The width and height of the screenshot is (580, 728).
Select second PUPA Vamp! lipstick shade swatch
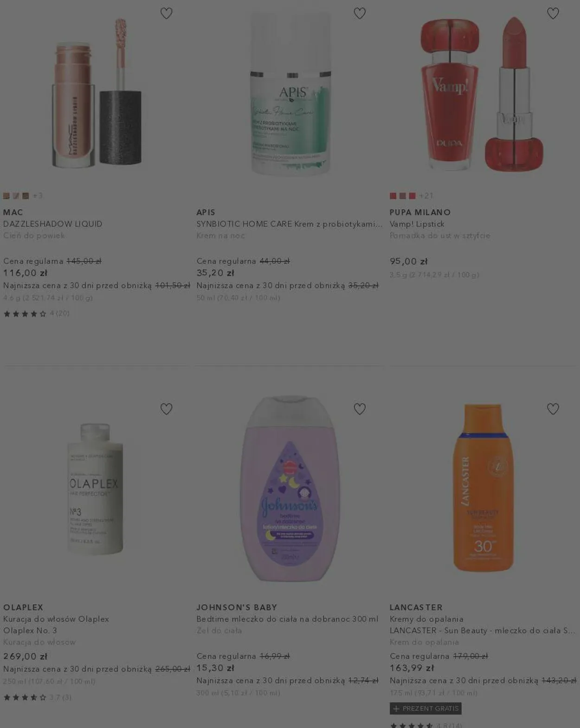(x=403, y=196)
